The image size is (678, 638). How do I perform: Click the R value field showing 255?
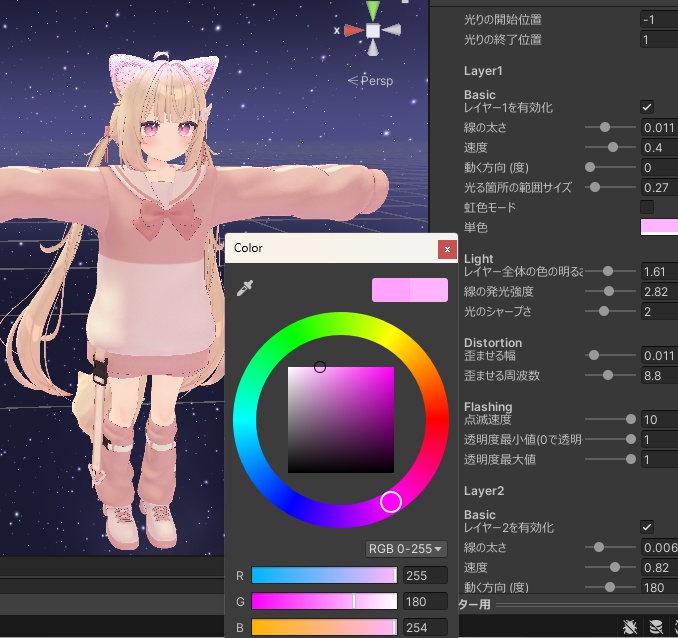pyautogui.click(x=425, y=575)
